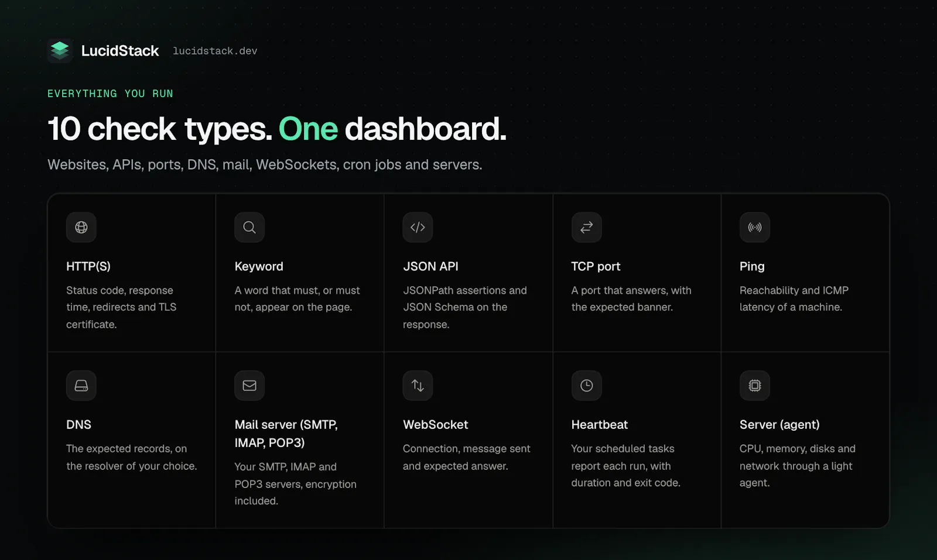
Task: Select the Heartbeat card title
Action: (600, 425)
